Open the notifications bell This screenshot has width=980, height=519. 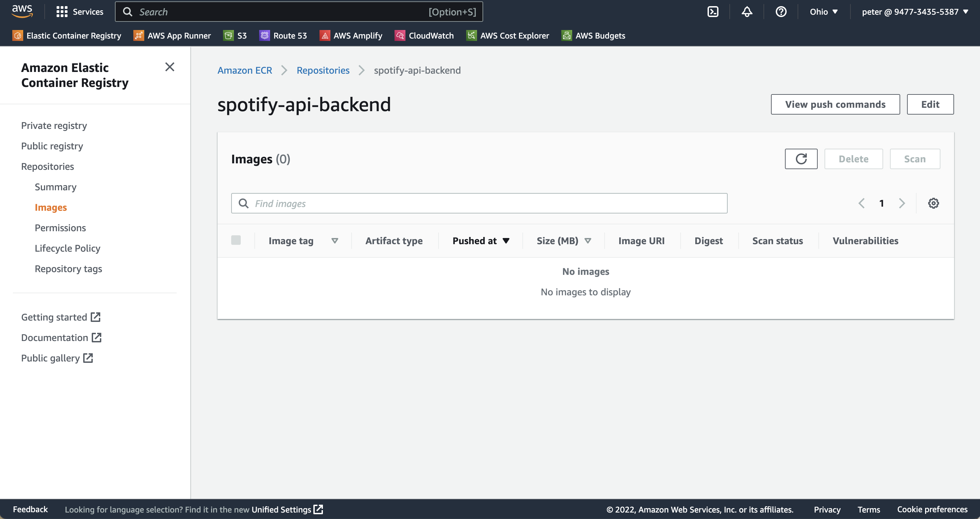point(747,11)
